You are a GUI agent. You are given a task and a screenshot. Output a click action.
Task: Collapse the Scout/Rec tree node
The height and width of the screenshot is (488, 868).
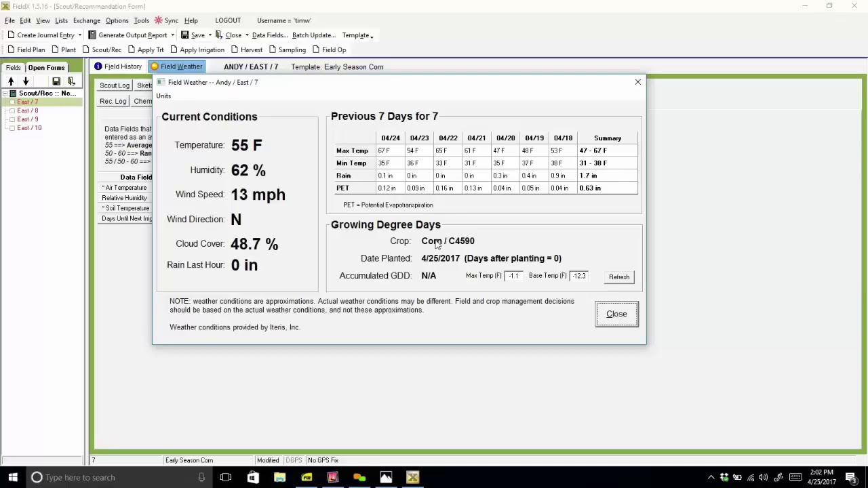(4, 94)
